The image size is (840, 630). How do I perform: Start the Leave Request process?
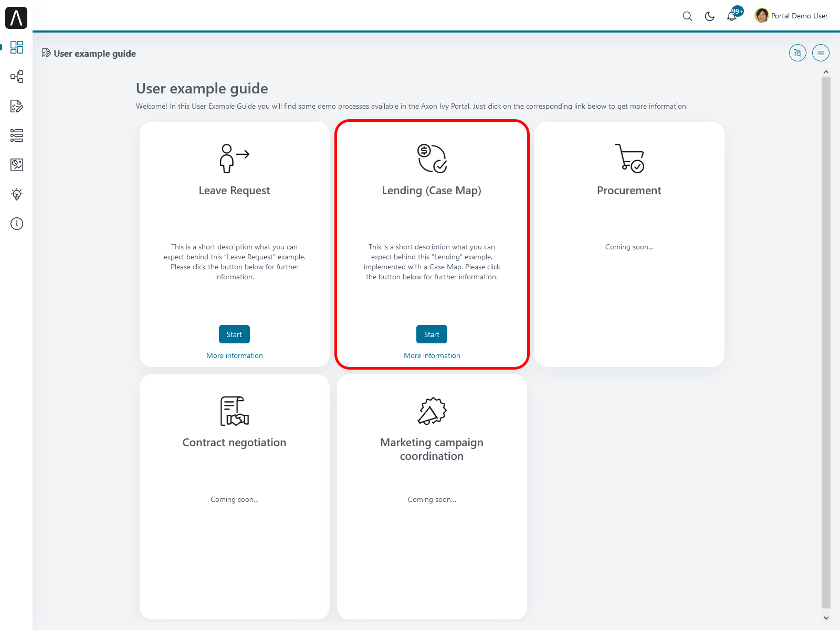pos(234,334)
